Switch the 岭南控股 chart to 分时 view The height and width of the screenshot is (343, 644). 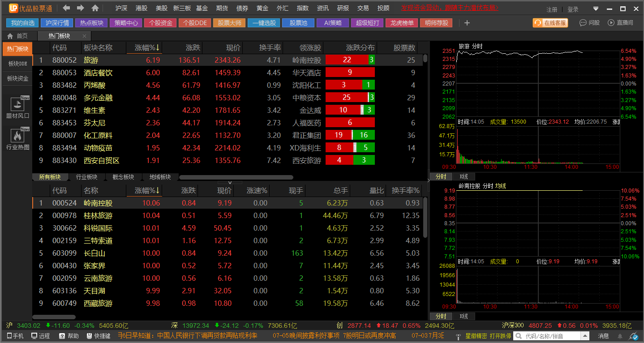441,316
